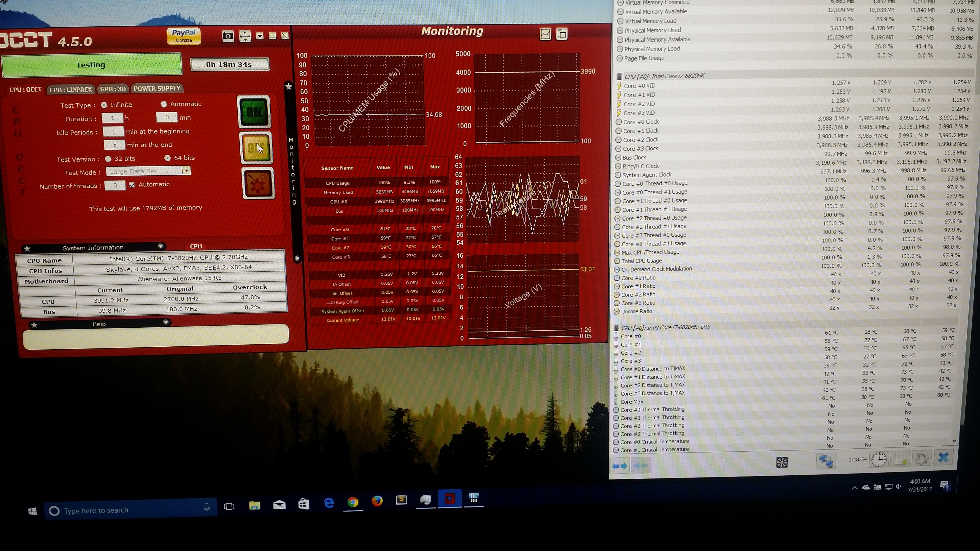The width and height of the screenshot is (980, 551).
Task: Show hidden system tray icons chevron
Action: coord(854,488)
